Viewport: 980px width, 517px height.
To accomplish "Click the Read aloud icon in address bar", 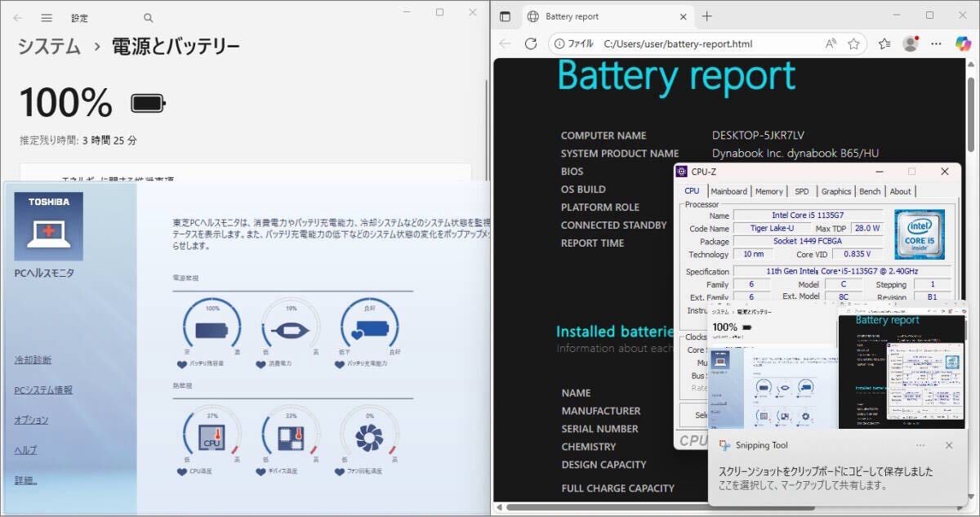I will pos(831,44).
